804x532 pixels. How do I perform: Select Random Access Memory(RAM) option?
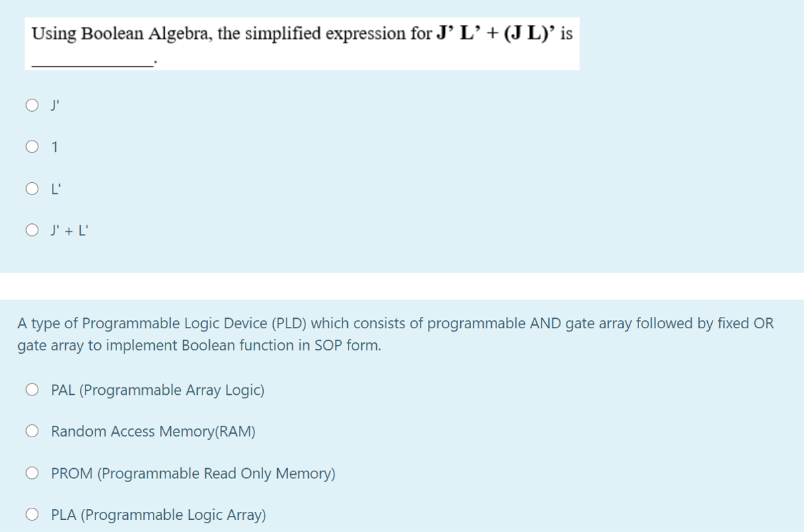pos(32,430)
